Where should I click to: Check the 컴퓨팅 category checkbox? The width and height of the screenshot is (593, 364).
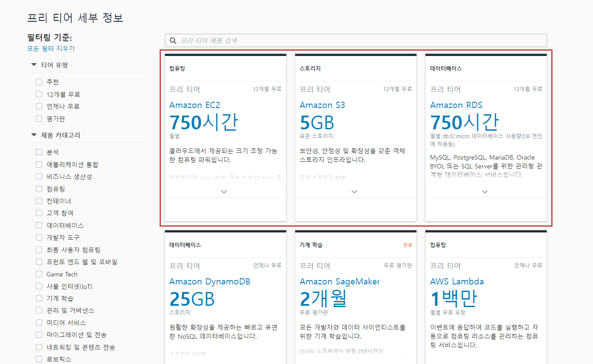point(39,189)
